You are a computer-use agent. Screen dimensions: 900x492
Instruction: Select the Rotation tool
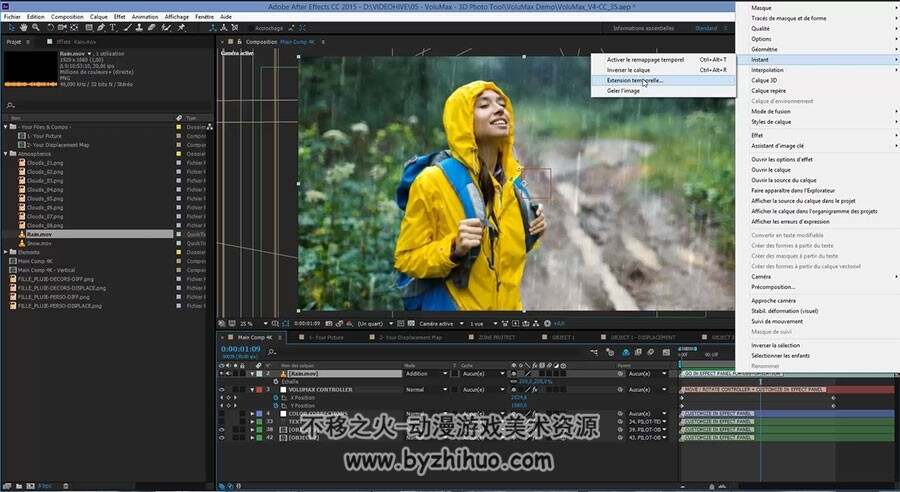coord(51,28)
